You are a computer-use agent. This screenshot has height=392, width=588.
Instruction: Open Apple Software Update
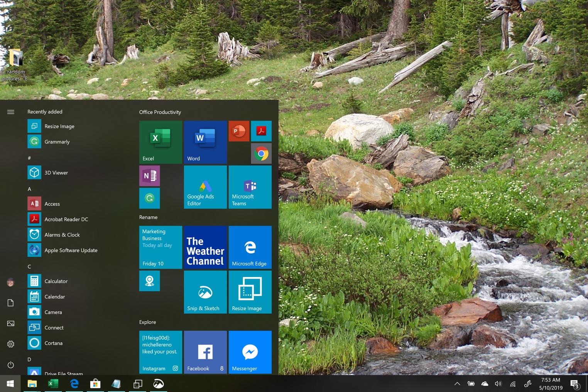point(77,250)
